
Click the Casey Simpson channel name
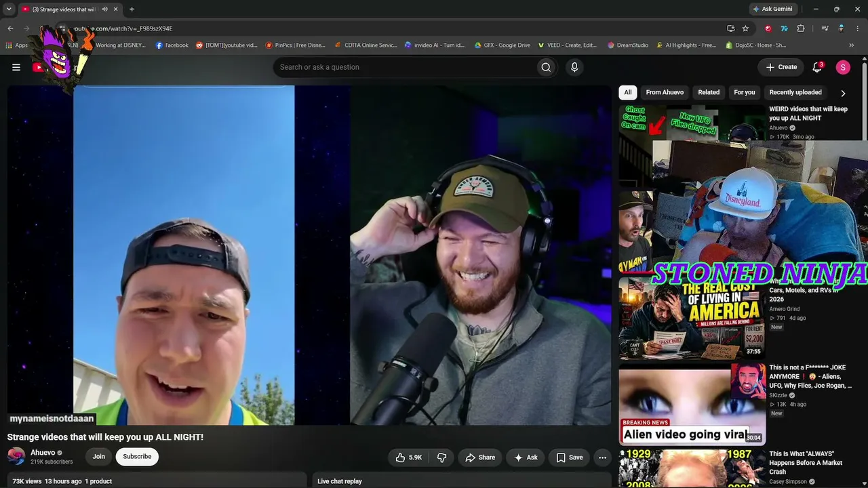[x=788, y=482]
